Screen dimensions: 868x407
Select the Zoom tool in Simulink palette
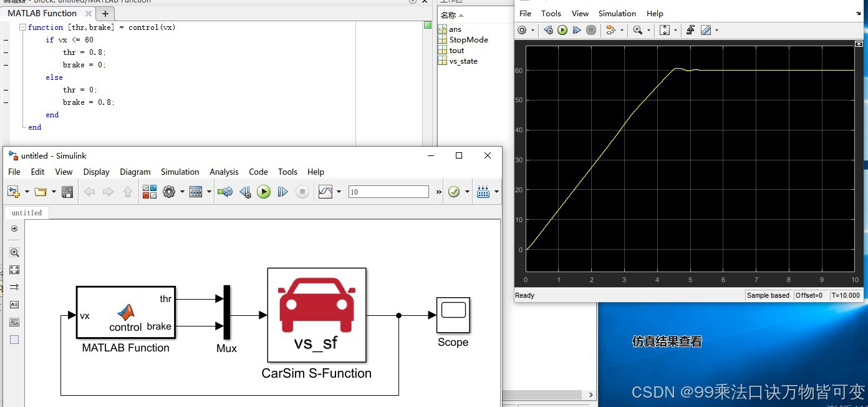(14, 252)
